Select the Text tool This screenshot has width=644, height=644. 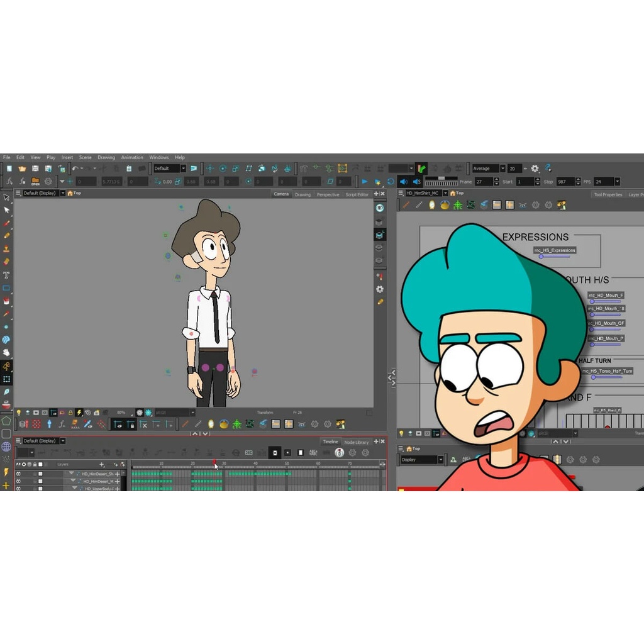(6, 275)
